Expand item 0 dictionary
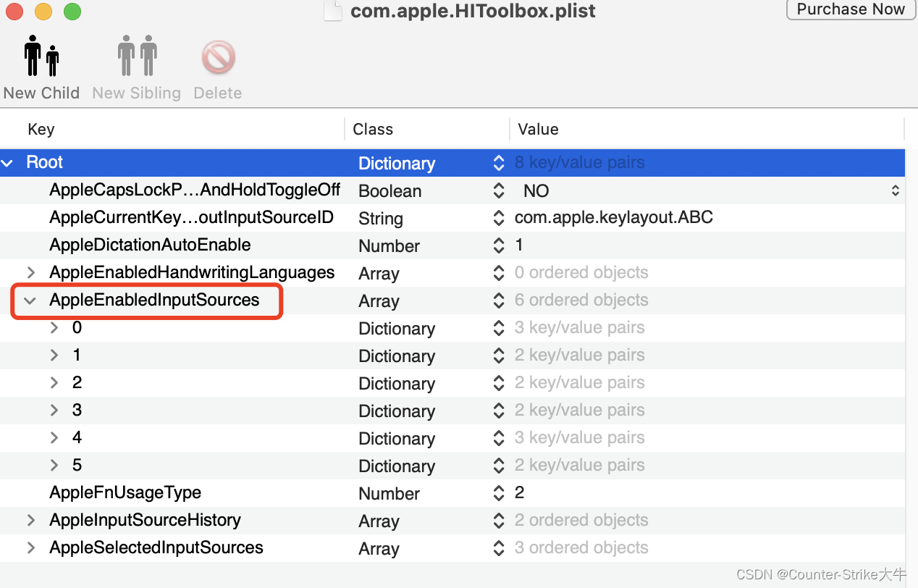 click(x=54, y=328)
